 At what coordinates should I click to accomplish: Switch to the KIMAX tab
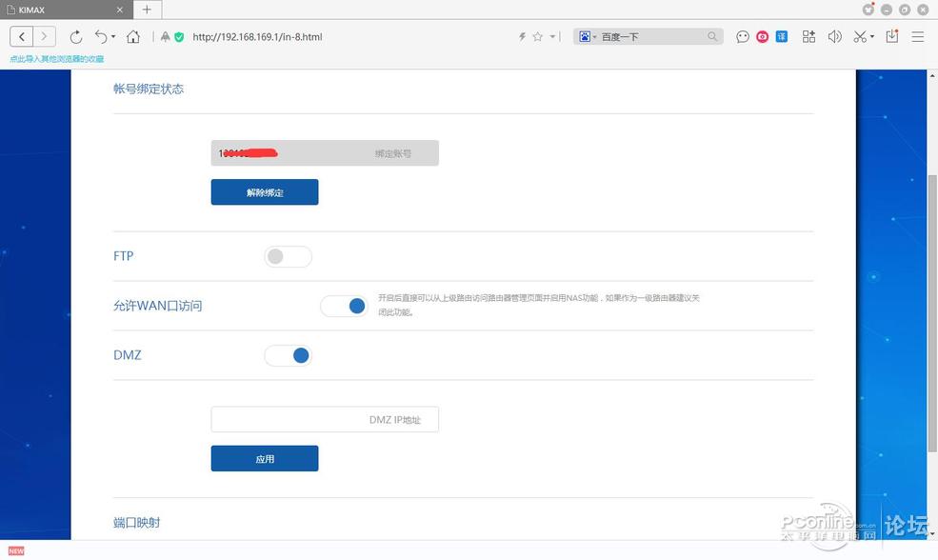click(x=57, y=10)
